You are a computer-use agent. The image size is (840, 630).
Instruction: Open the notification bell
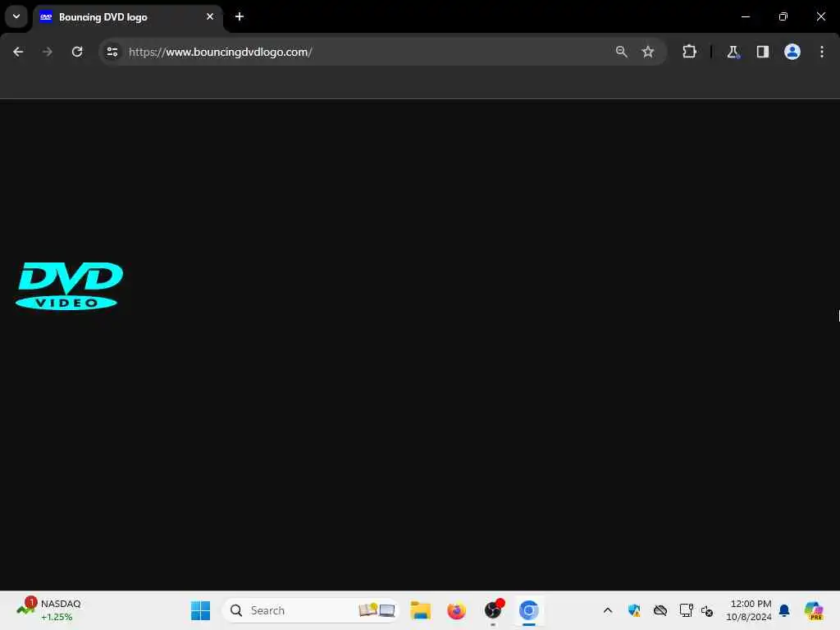pos(784,610)
